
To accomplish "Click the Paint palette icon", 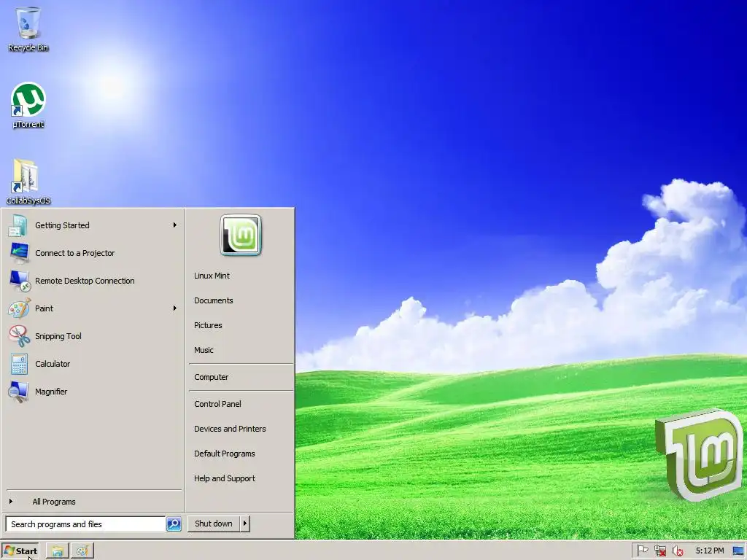I will tap(19, 308).
